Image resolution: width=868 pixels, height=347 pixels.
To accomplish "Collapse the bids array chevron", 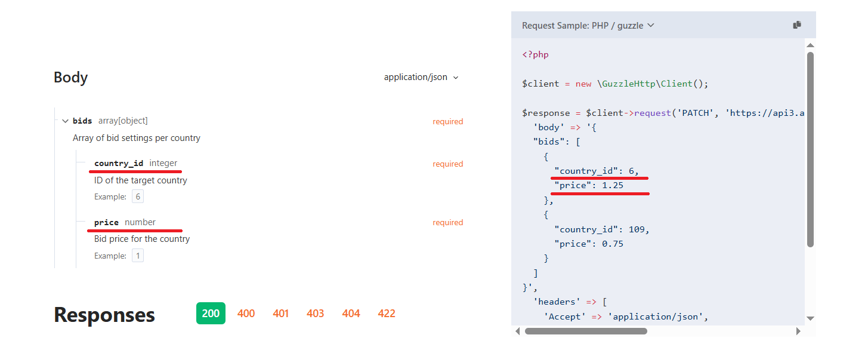I will click(x=65, y=121).
